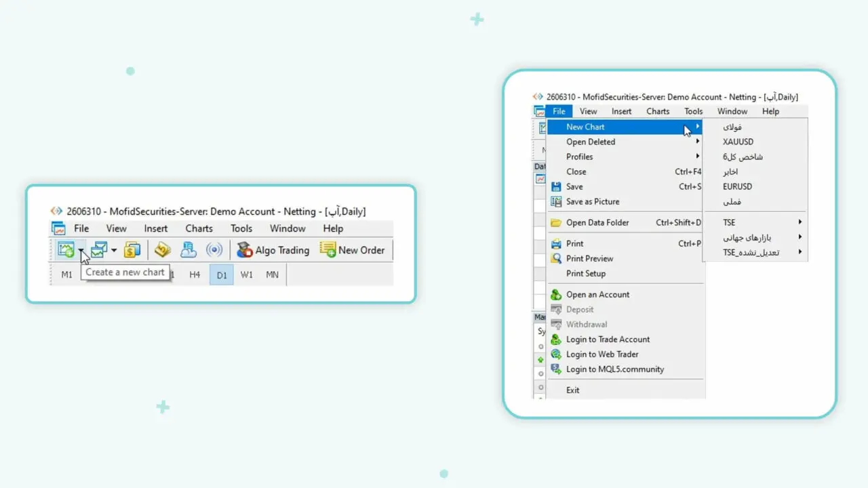Image resolution: width=868 pixels, height=488 pixels.
Task: Click the Signals broadcast icon in toolbar
Action: (x=214, y=250)
